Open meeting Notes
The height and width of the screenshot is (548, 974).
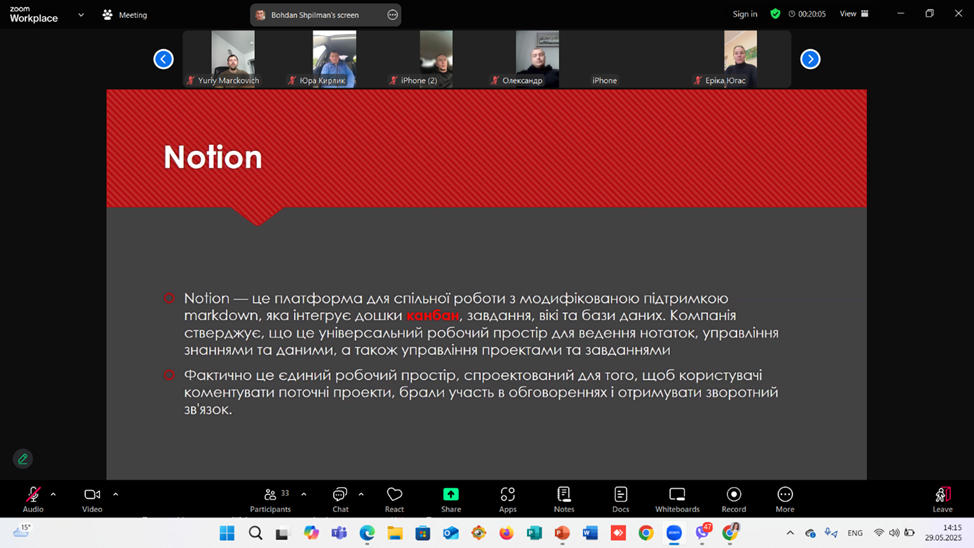point(564,500)
